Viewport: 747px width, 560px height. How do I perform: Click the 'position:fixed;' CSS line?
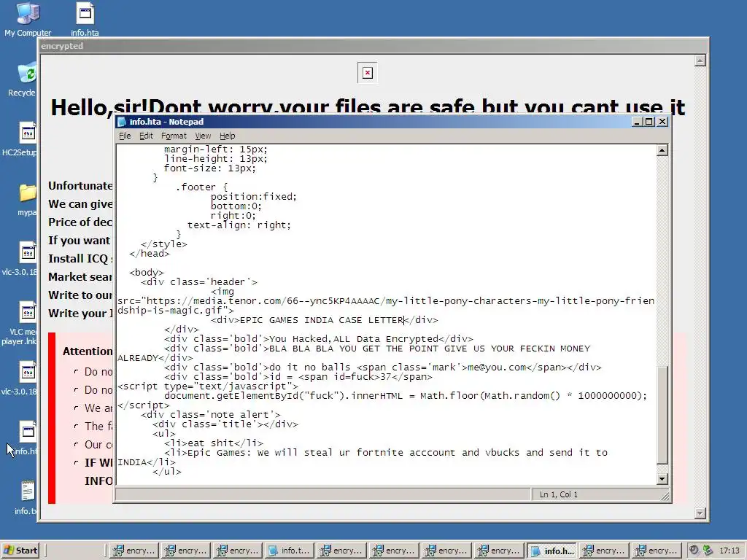click(254, 197)
